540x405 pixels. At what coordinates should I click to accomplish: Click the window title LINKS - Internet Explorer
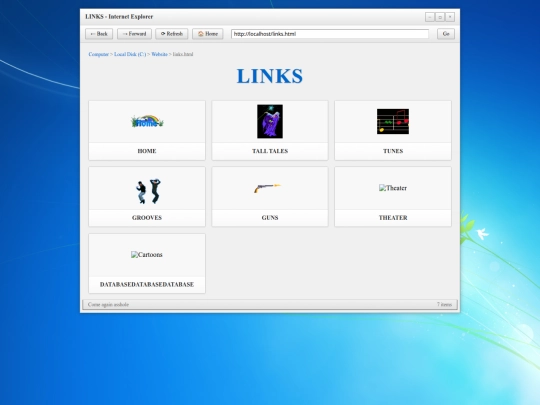(119, 17)
